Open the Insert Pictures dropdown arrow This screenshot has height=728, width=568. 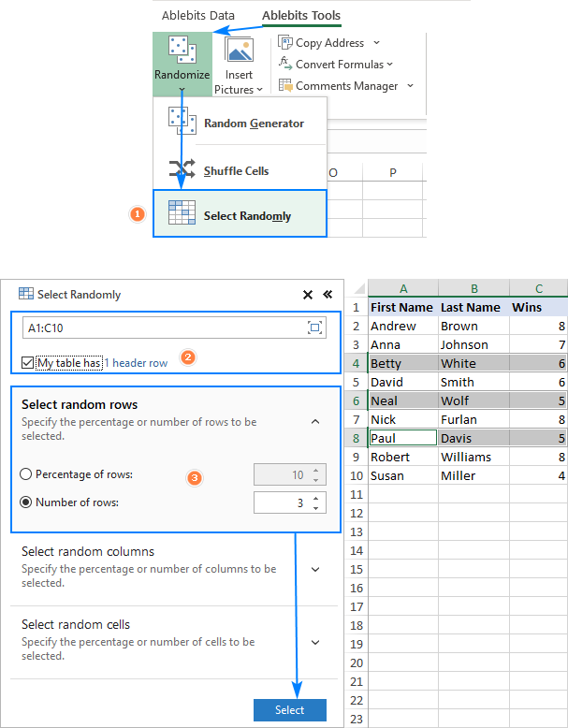259,89
